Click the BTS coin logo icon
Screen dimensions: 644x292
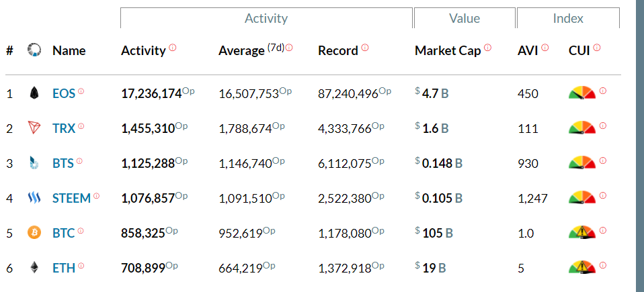pyautogui.click(x=34, y=163)
